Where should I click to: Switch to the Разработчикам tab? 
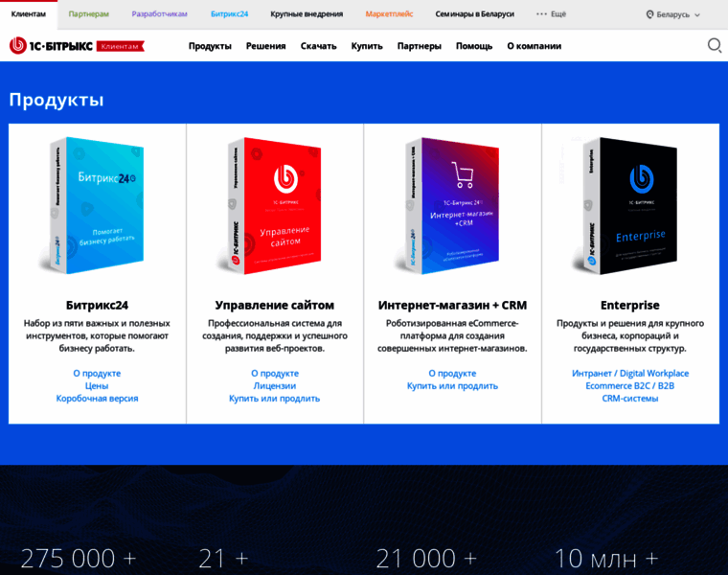tap(159, 14)
